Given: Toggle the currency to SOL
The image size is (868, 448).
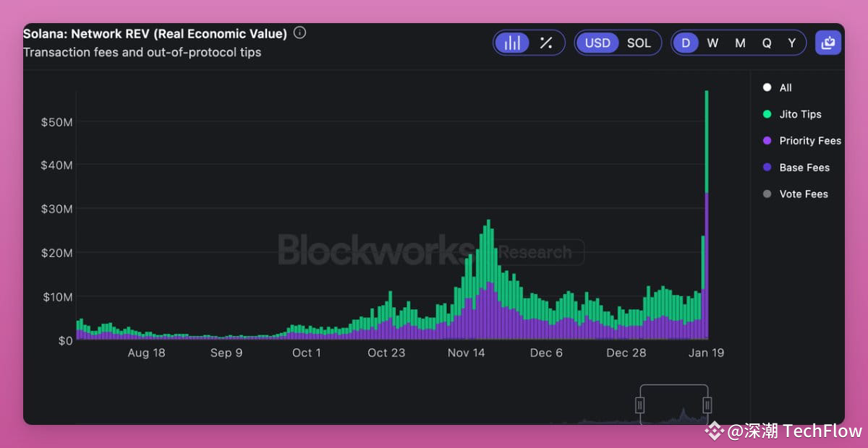Looking at the screenshot, I should (639, 43).
